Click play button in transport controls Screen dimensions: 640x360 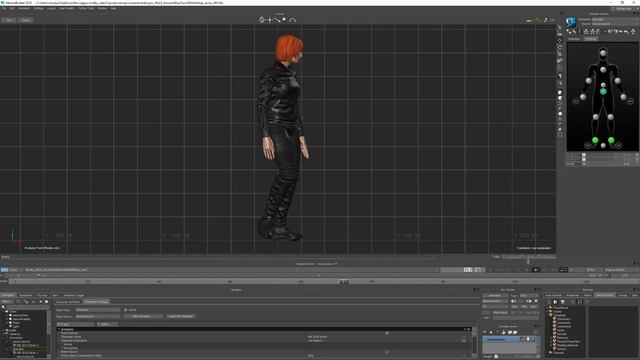click(536, 270)
